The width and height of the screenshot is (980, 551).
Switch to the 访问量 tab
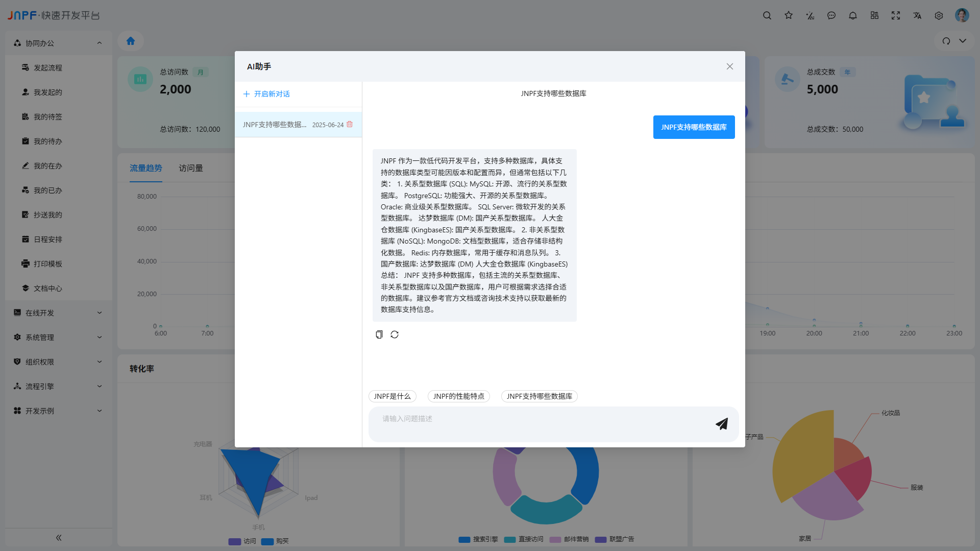pos(191,168)
